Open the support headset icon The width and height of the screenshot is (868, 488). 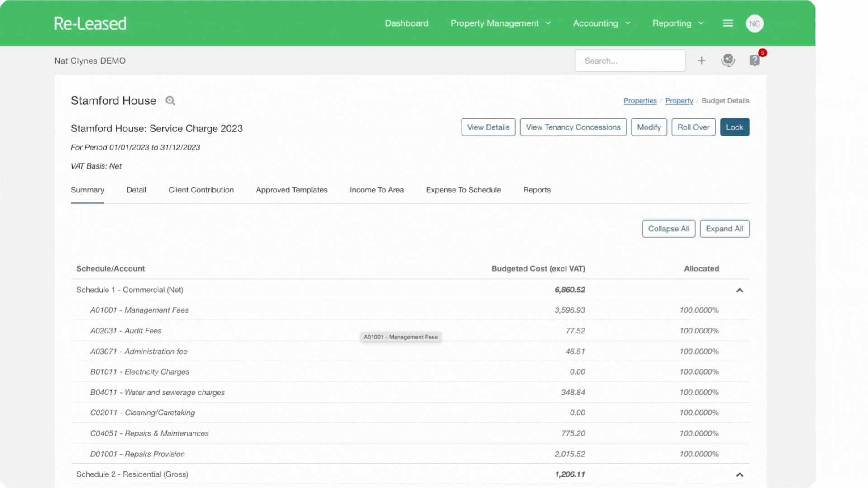[x=727, y=61]
